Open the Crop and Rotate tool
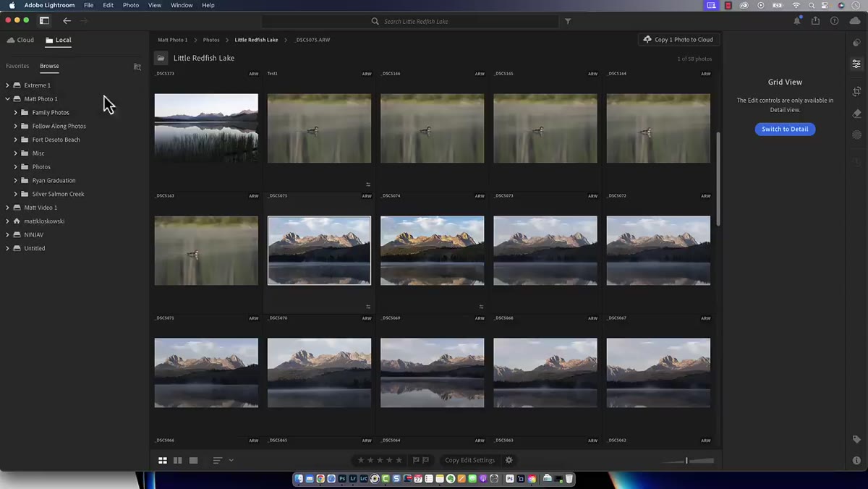 [856, 91]
